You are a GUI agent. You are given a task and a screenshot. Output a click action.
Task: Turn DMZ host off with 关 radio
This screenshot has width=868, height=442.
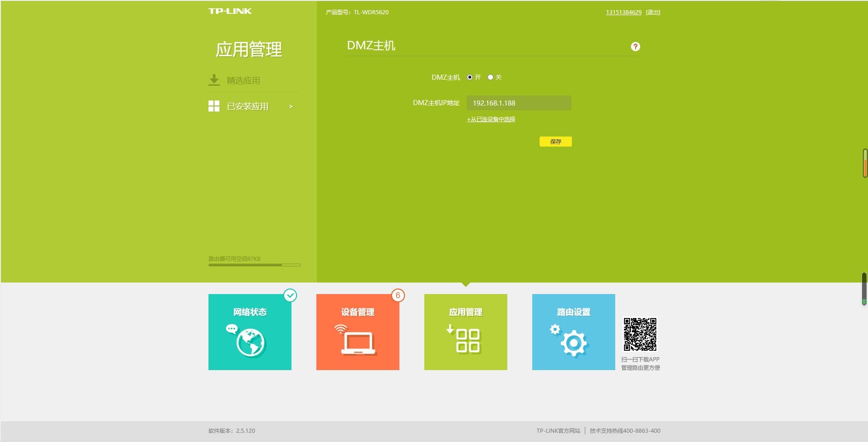pyautogui.click(x=490, y=77)
